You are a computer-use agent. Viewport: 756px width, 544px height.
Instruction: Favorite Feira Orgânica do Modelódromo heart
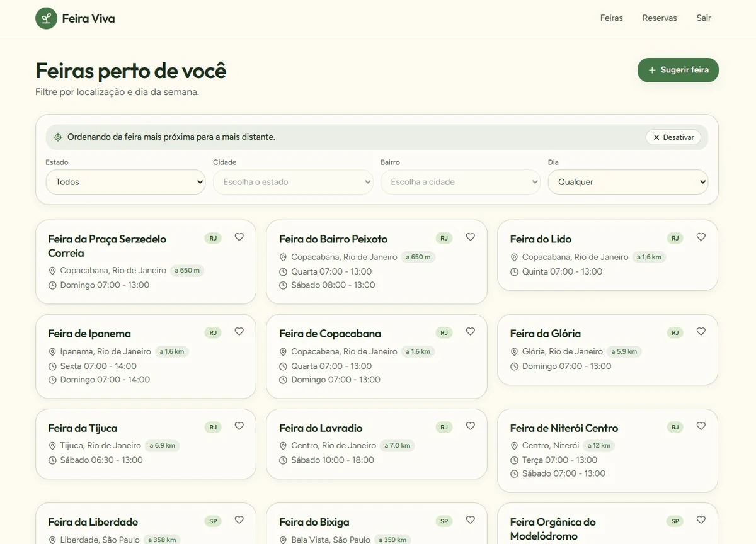(x=701, y=520)
